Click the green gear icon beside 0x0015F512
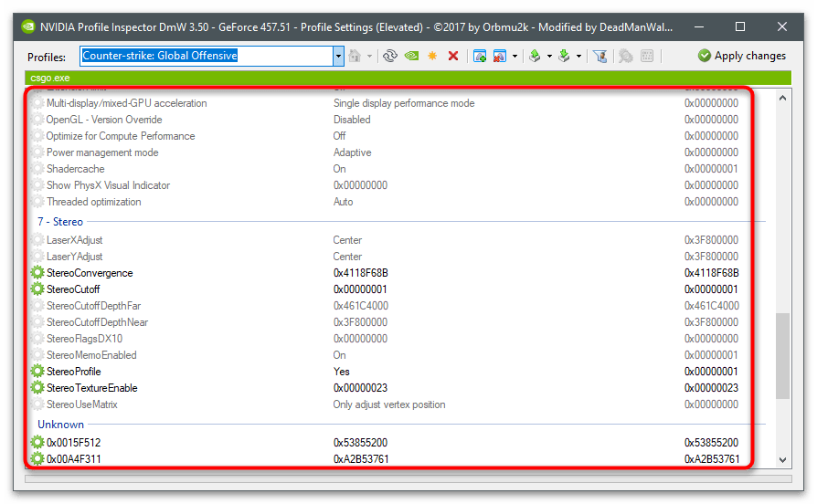Screen dimensions: 817x504 [x=37, y=443]
